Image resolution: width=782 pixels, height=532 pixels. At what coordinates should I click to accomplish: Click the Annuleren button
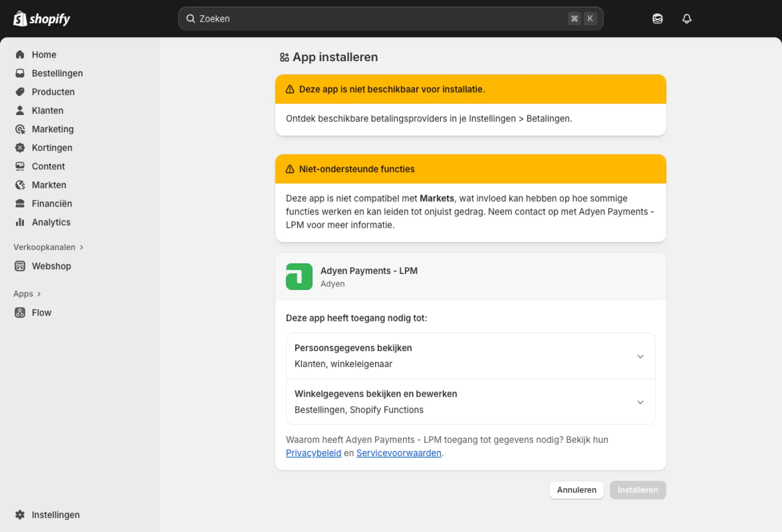[577, 490]
